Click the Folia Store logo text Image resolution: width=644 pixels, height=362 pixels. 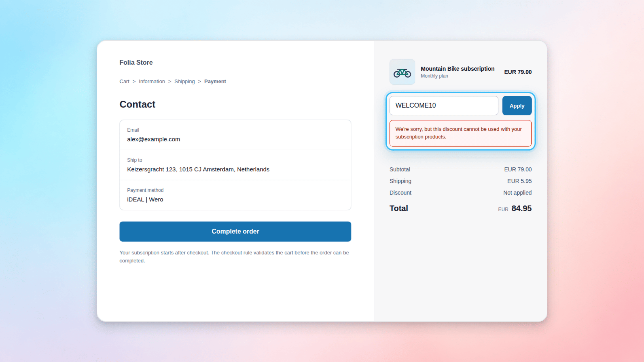(x=136, y=63)
